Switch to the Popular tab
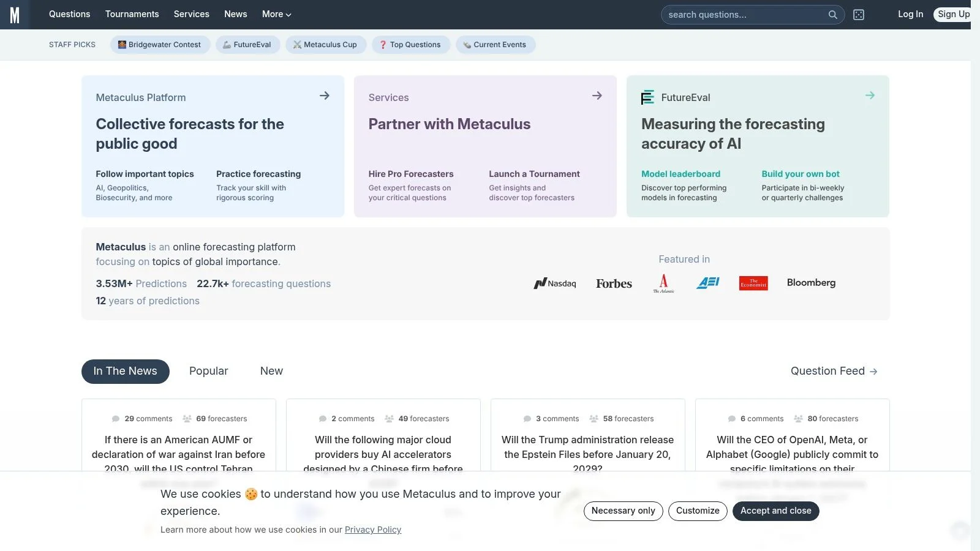 208,371
